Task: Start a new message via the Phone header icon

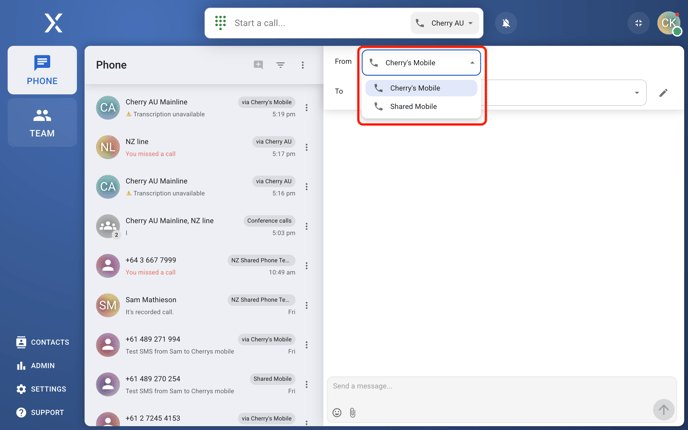Action: point(258,65)
